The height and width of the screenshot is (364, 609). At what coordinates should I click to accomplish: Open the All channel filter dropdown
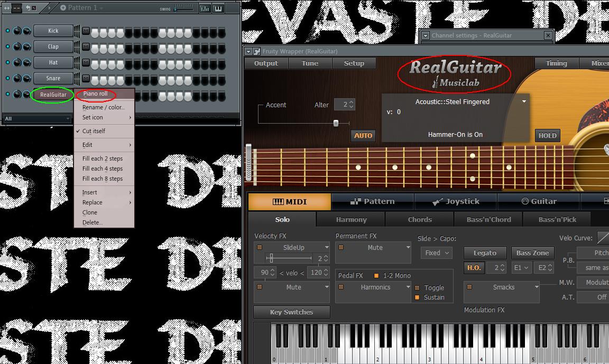38,118
